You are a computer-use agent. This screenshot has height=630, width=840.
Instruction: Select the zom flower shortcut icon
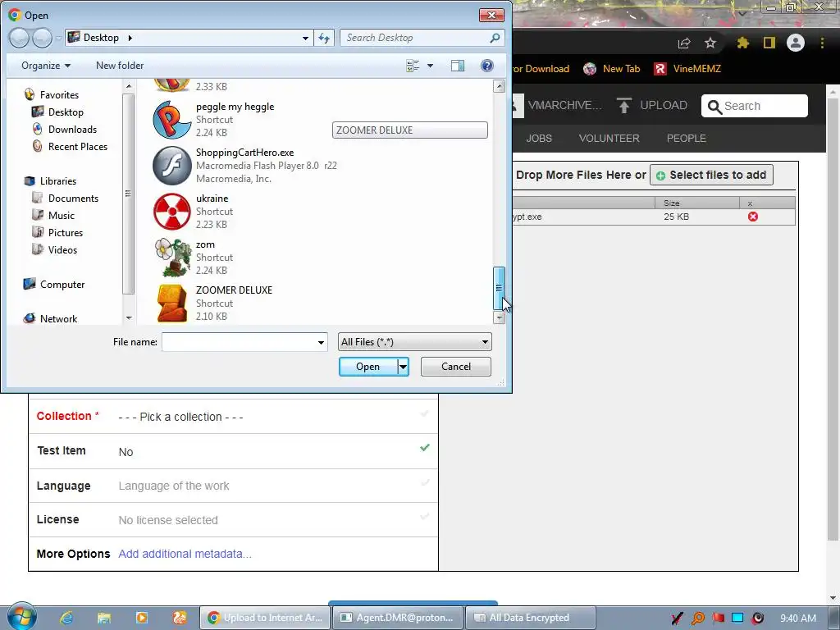coord(172,257)
